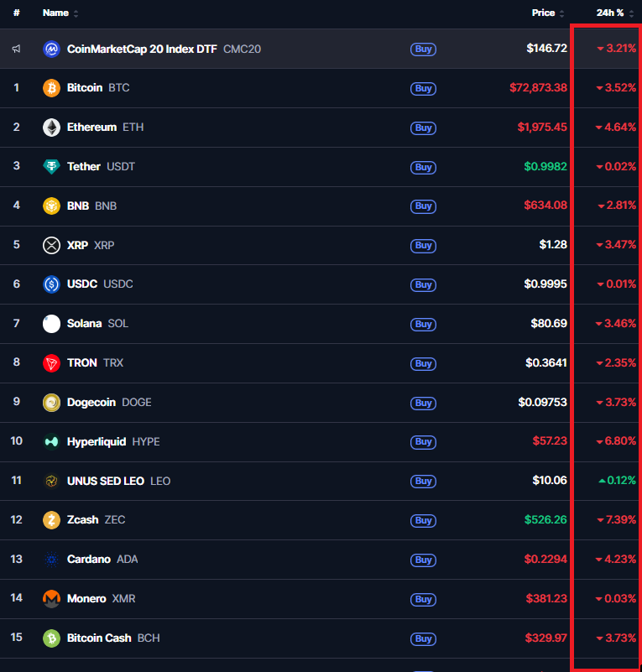Click the Solana coin logo
This screenshot has width=642, height=672.
[51, 324]
